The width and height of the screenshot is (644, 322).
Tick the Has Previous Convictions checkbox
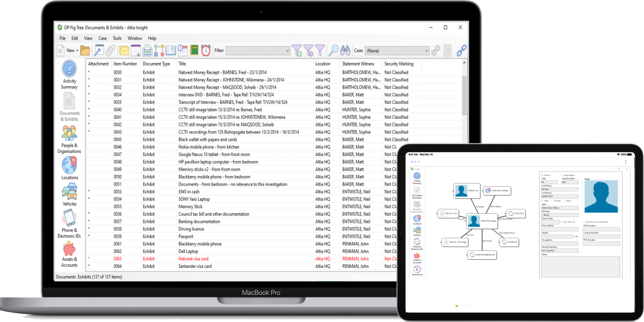tap(584, 221)
